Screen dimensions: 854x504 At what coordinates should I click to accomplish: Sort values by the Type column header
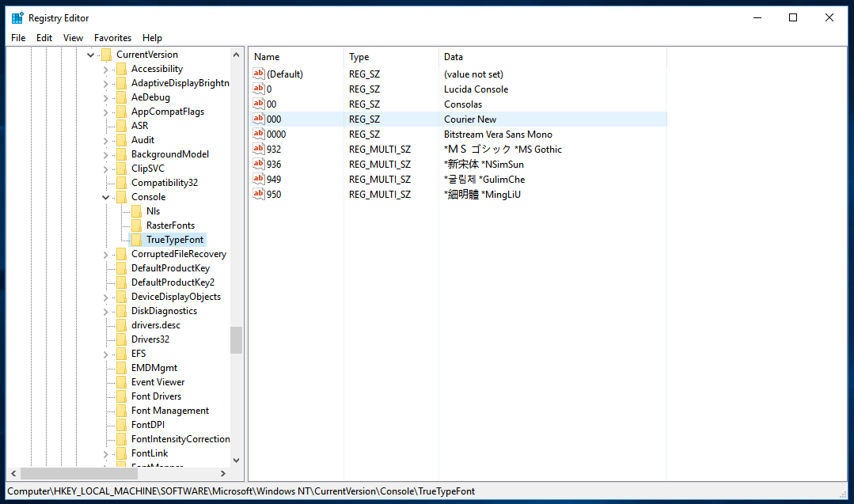coord(391,57)
